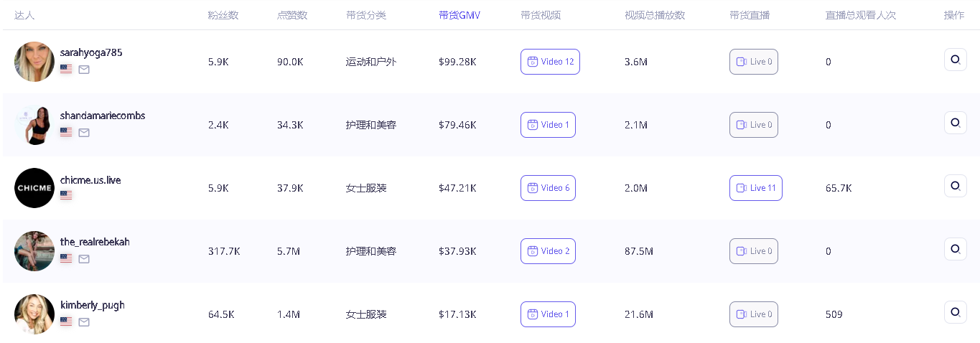Open the Live 11 button for chicme.us.live

click(755, 188)
